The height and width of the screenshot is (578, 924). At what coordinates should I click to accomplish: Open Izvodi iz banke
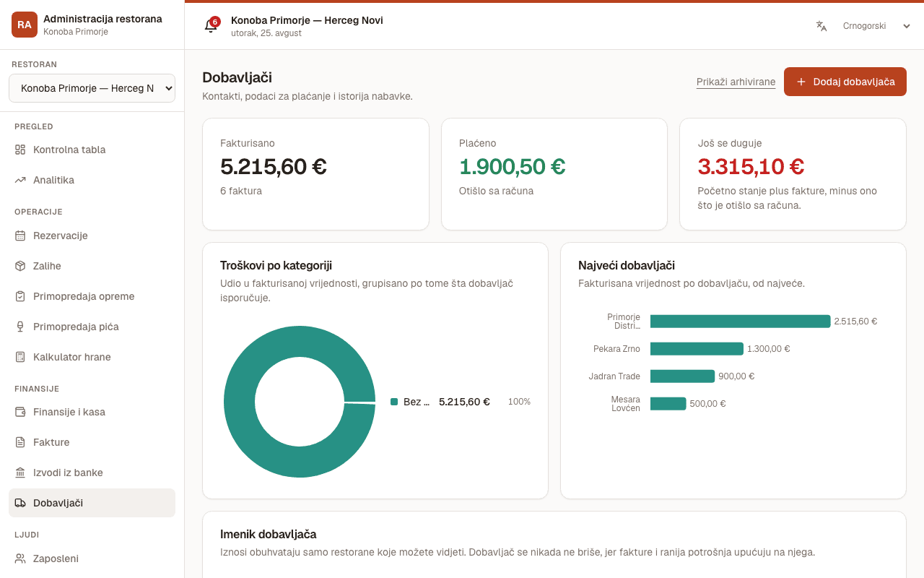point(92,473)
